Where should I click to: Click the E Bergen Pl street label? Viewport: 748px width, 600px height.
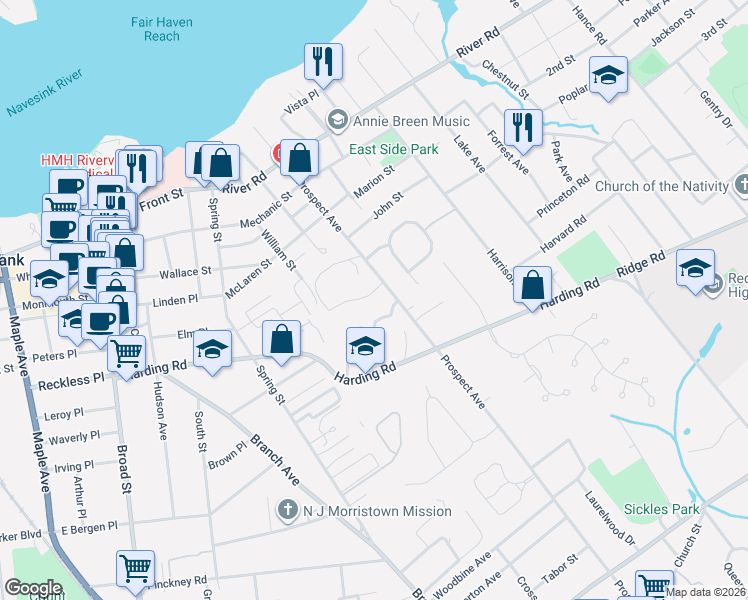click(89, 528)
